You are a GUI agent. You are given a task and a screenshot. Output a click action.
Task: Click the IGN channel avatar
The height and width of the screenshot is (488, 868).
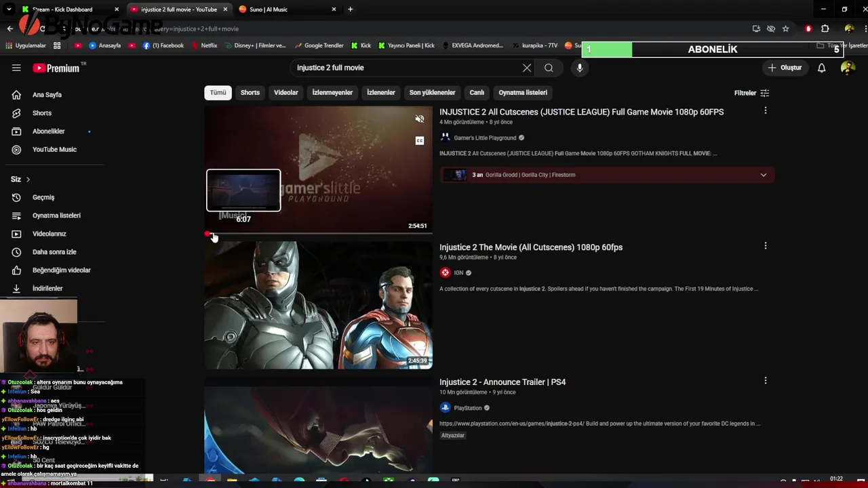pos(445,272)
